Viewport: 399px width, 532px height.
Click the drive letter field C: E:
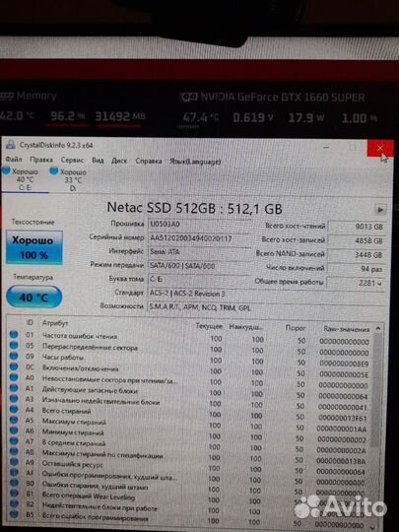(x=198, y=280)
